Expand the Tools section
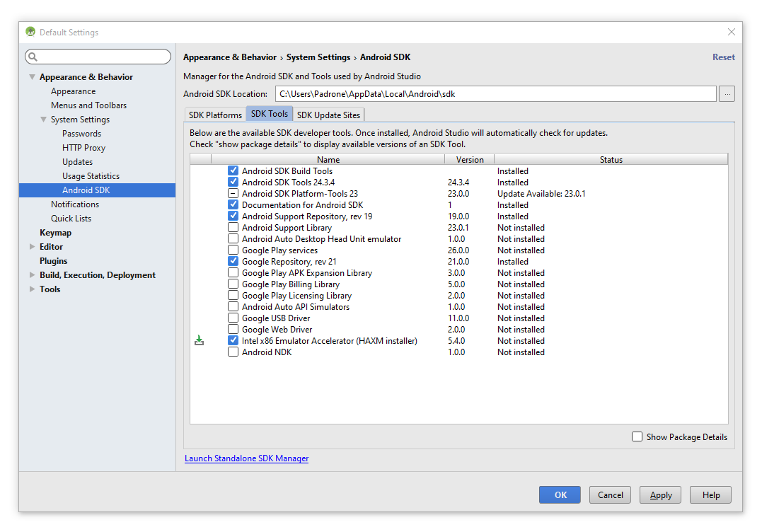Image resolution: width=762 pixels, height=532 pixels. [32, 289]
